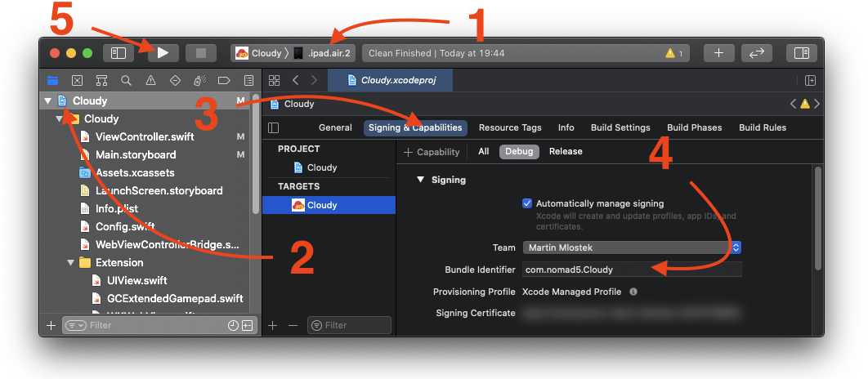
Task: Select the Cloudy.xcodeproj editor tab
Action: [x=390, y=81]
